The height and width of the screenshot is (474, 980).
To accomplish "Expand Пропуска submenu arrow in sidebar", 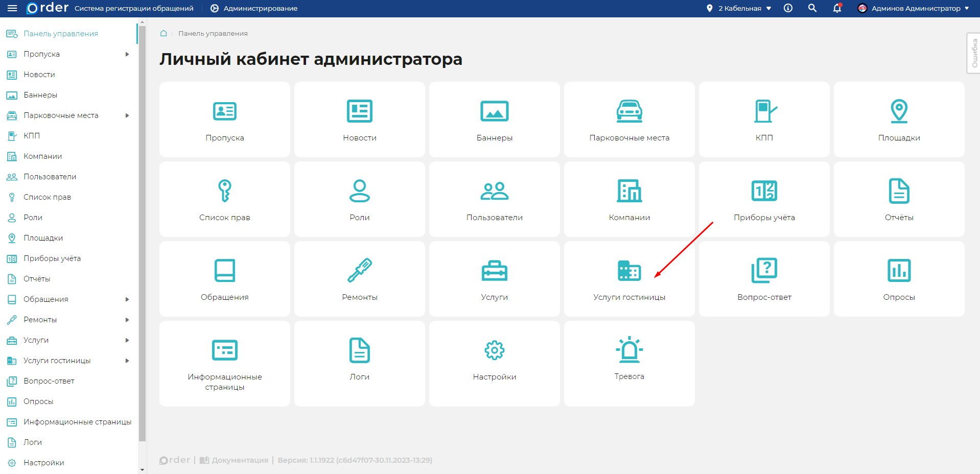I will coord(127,54).
